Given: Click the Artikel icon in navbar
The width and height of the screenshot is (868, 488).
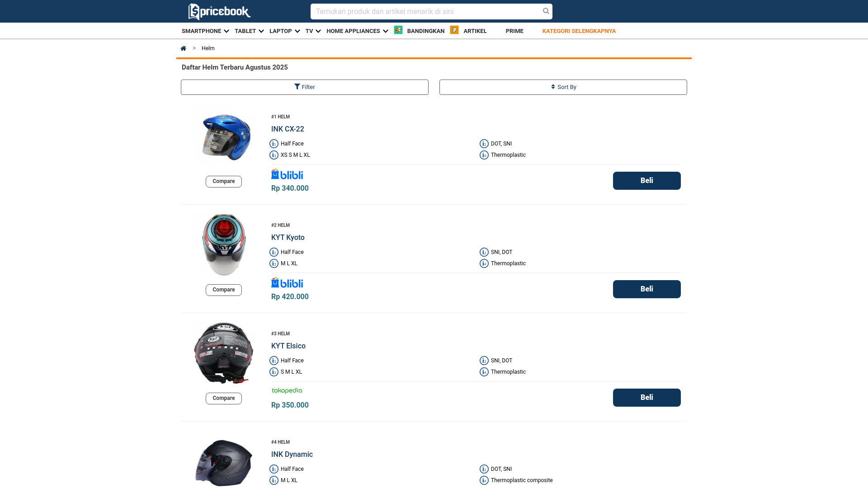Looking at the screenshot, I should (454, 30).
